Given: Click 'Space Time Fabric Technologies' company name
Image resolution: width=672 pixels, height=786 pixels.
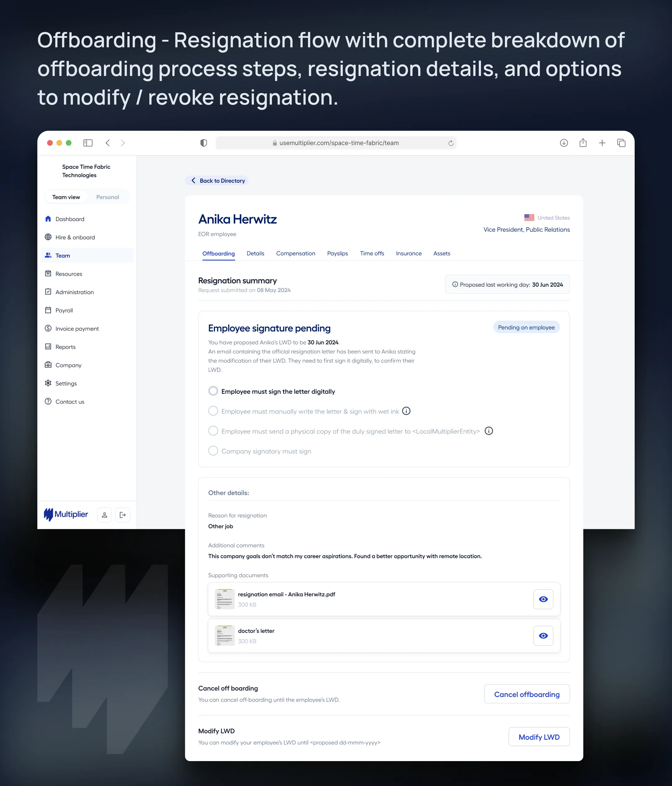Looking at the screenshot, I should pos(86,171).
